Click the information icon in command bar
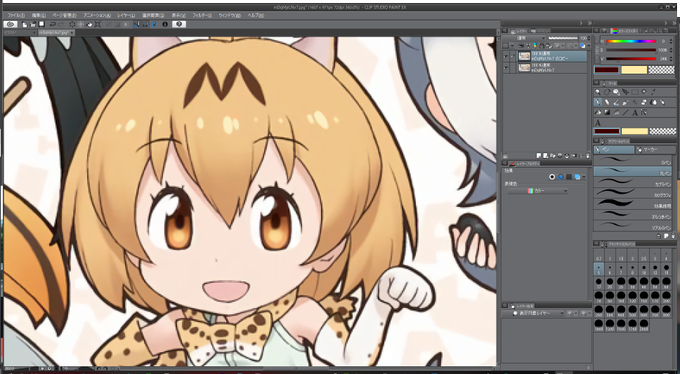 pos(165,24)
